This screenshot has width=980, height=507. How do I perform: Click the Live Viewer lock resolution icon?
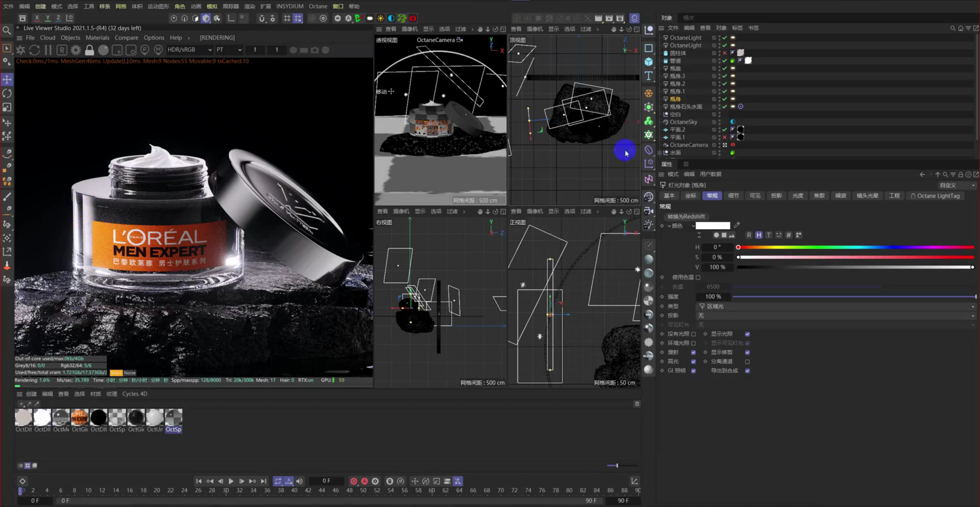pos(89,50)
